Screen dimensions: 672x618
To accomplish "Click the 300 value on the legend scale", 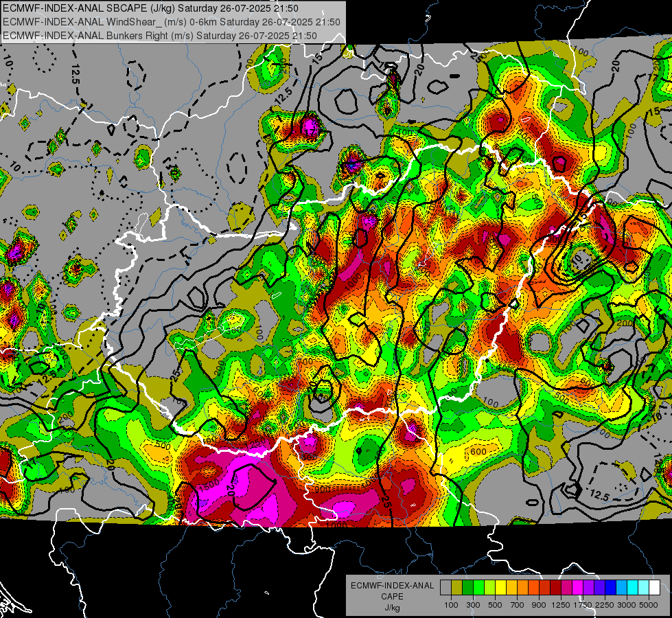I will tap(473, 605).
